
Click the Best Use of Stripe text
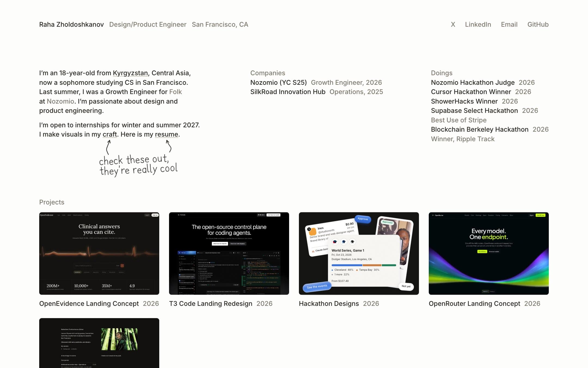pos(459,120)
